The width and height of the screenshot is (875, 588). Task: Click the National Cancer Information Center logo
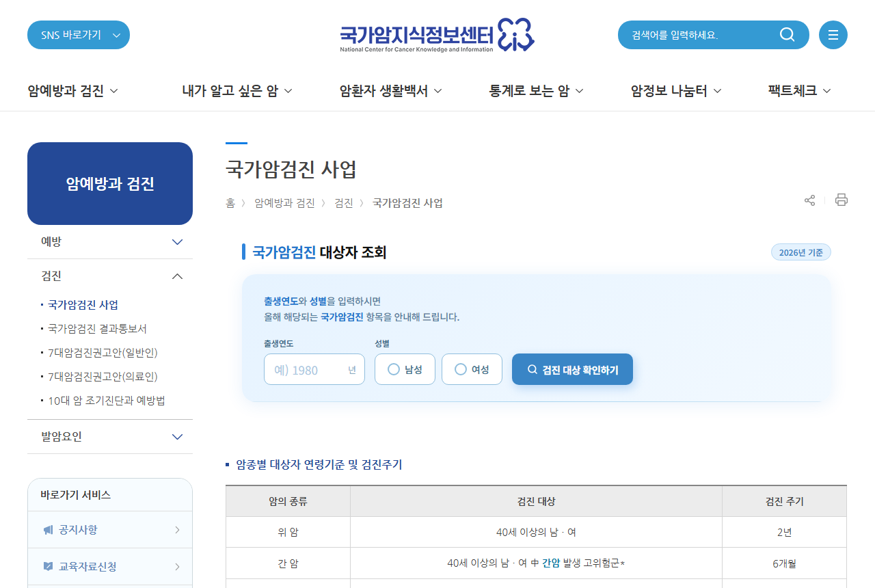coord(437,35)
